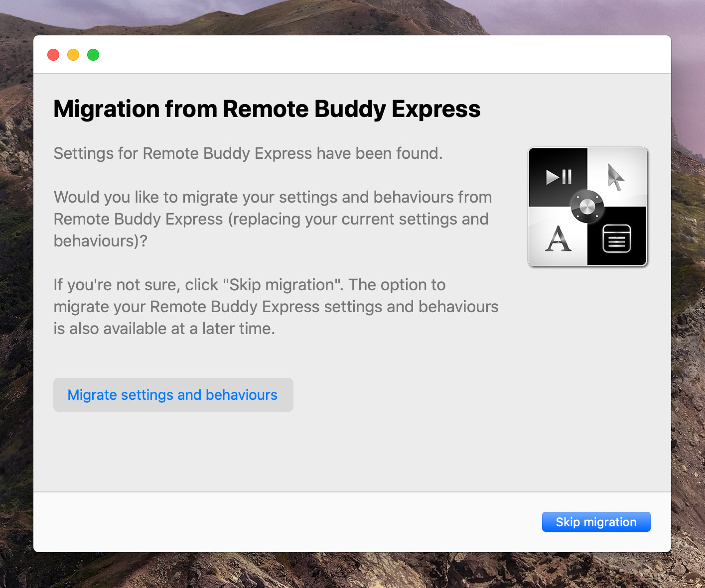
Task: Maximize window with the green button
Action: click(93, 55)
